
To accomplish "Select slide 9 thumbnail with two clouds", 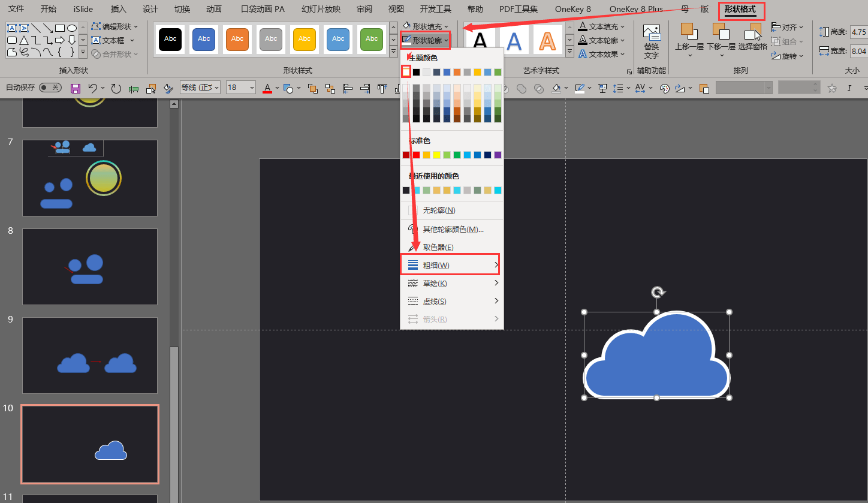I will coord(90,355).
